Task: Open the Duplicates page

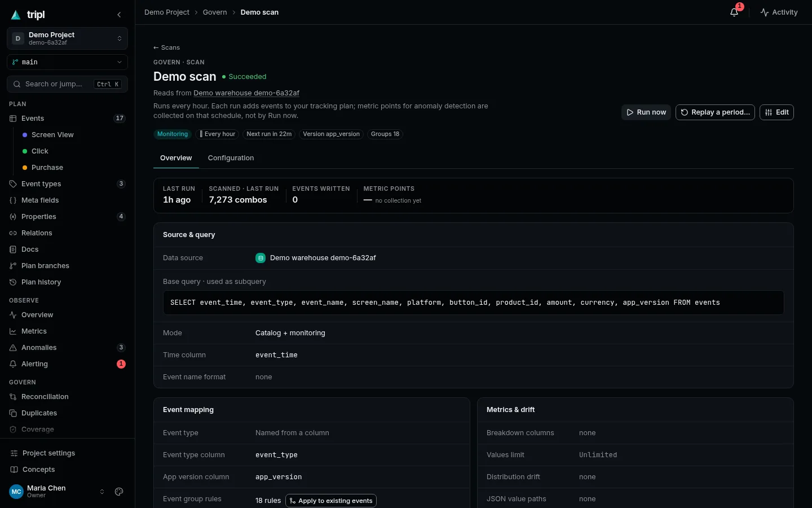Action: point(67,413)
